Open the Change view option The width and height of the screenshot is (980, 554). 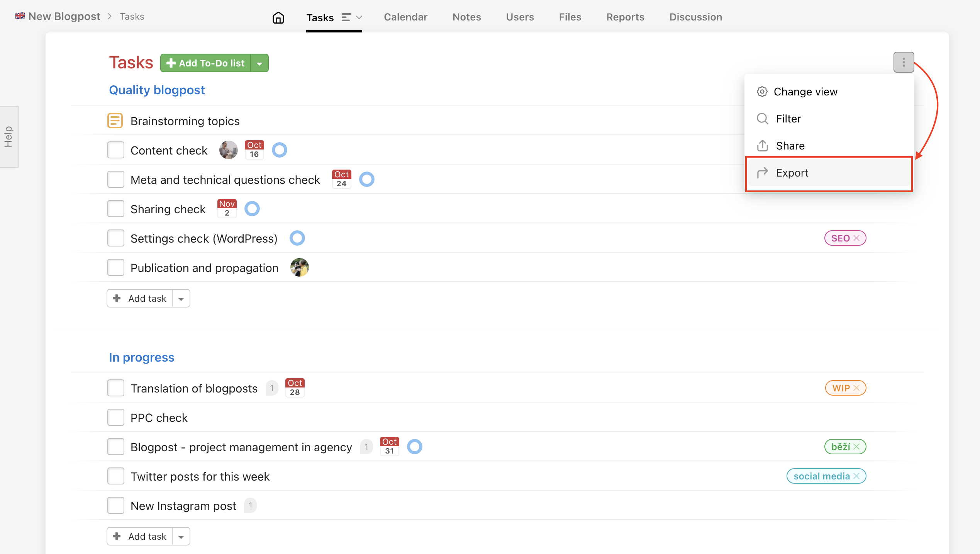pos(805,92)
